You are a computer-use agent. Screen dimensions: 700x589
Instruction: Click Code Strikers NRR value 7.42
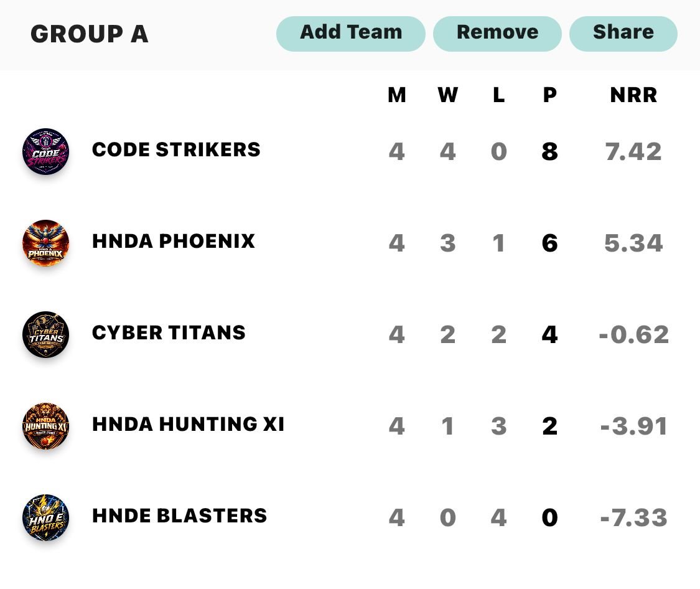coord(633,151)
